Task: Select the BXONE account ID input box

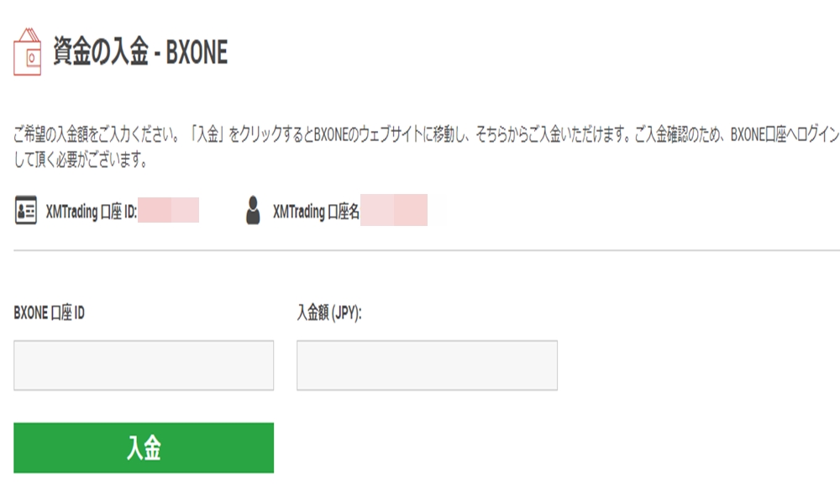Action: pyautogui.click(x=144, y=365)
